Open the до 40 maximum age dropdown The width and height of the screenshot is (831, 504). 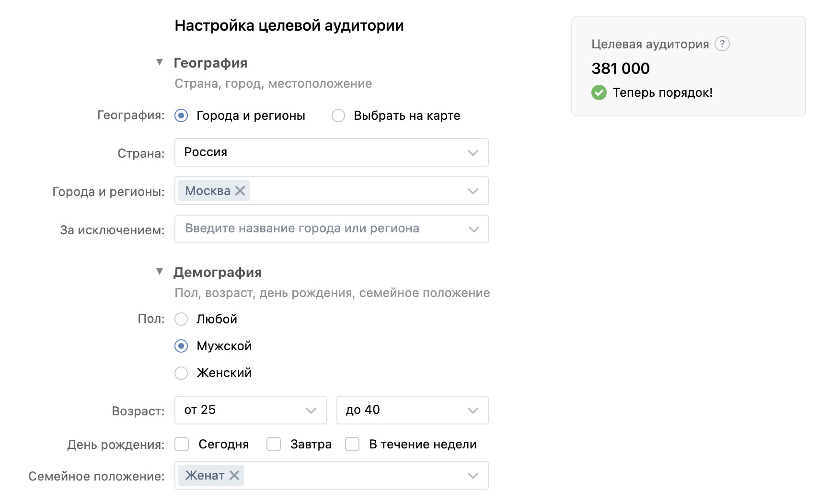[412, 410]
